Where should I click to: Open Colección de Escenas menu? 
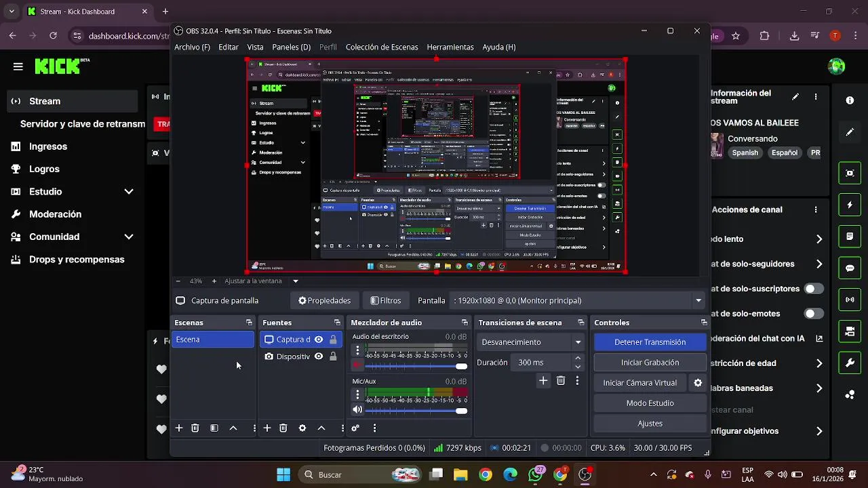pos(382,47)
